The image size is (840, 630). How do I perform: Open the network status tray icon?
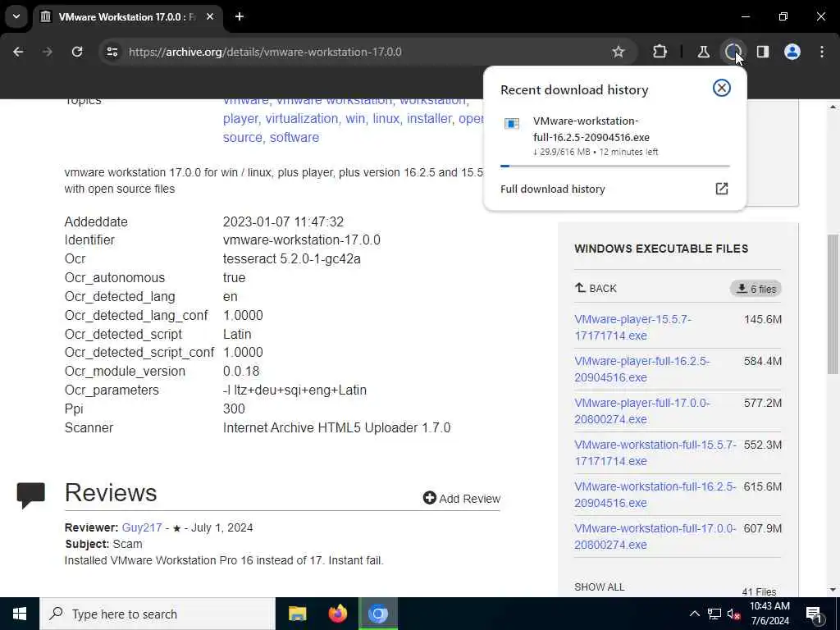click(x=714, y=614)
